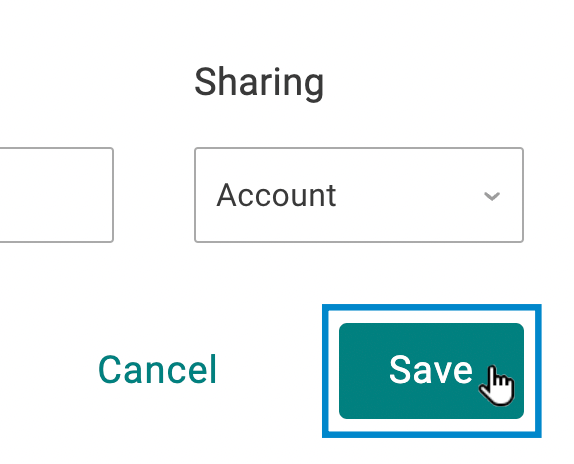574x464 pixels.
Task: Dismiss the form via Cancel
Action: (157, 370)
